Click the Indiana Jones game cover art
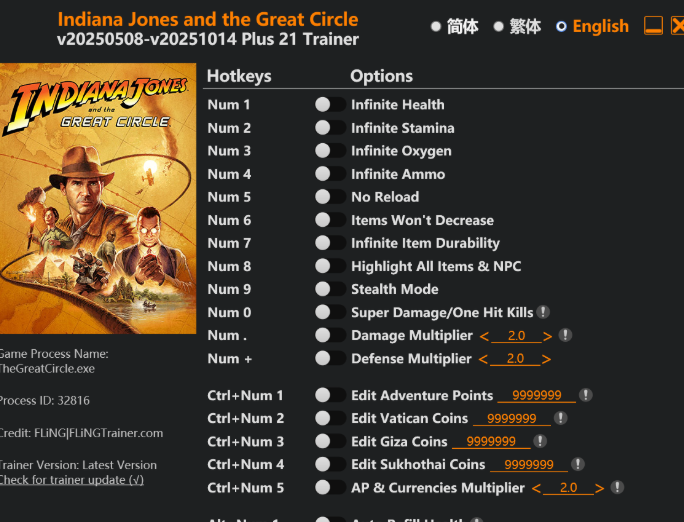The image size is (684, 522). (98, 198)
